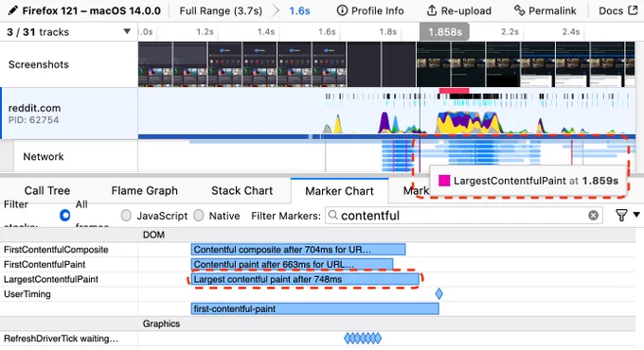The image size is (644, 350).
Task: Clear the contentful filter text
Action: coord(593,216)
